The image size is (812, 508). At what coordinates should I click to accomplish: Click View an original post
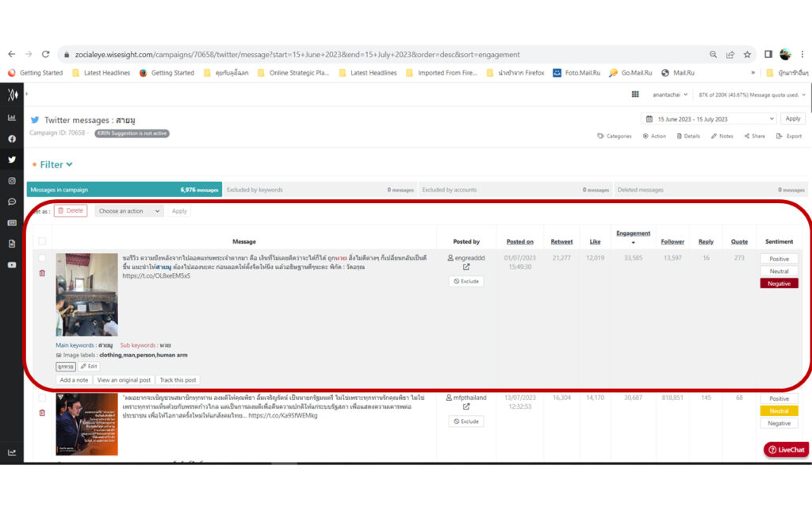[x=124, y=380]
